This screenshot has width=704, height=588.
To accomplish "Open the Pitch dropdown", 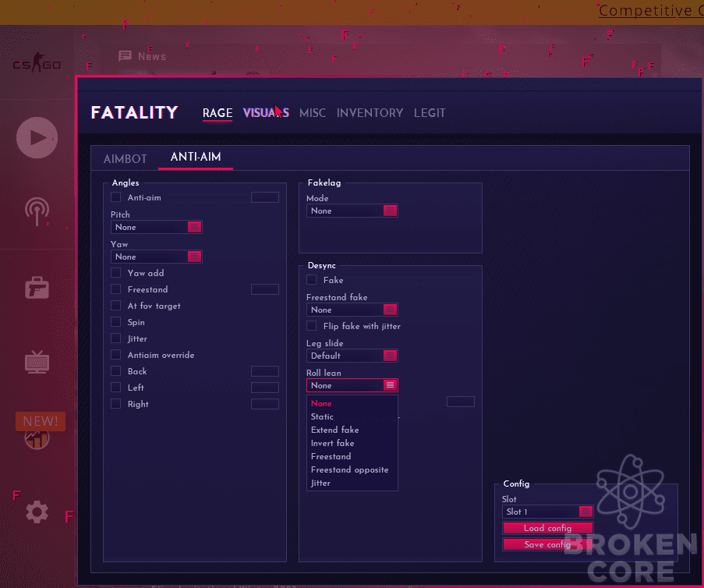I will (x=156, y=227).
